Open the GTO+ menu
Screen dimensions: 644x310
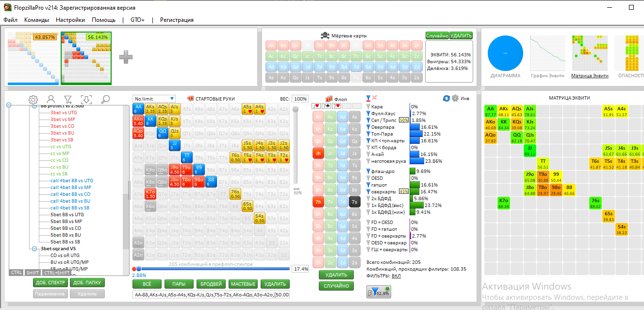138,20
